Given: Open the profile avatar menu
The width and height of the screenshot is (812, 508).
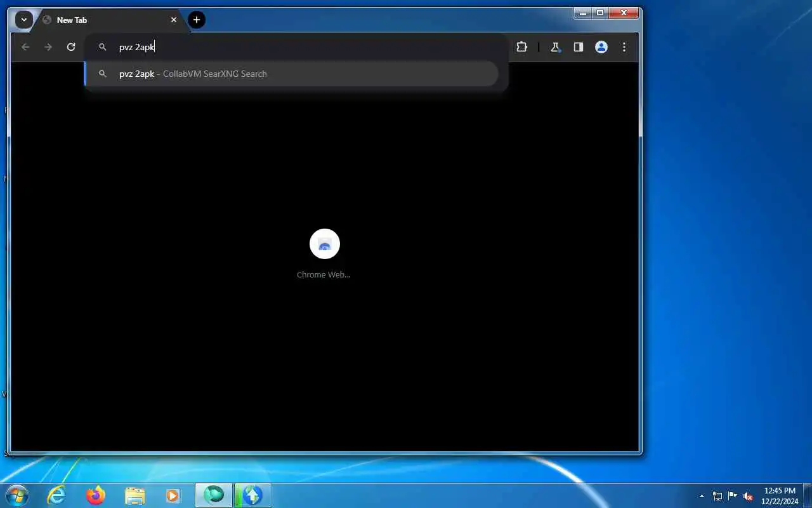Looking at the screenshot, I should click(601, 47).
